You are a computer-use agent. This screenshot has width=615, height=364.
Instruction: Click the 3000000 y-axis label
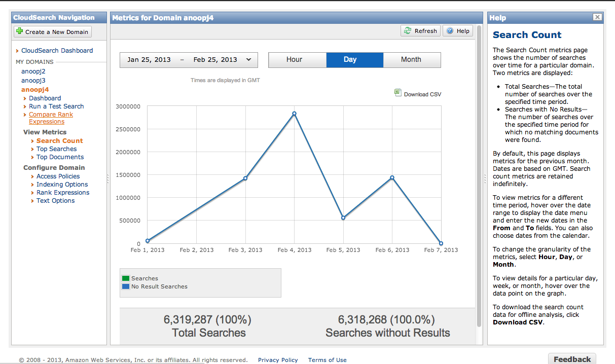[x=129, y=106]
